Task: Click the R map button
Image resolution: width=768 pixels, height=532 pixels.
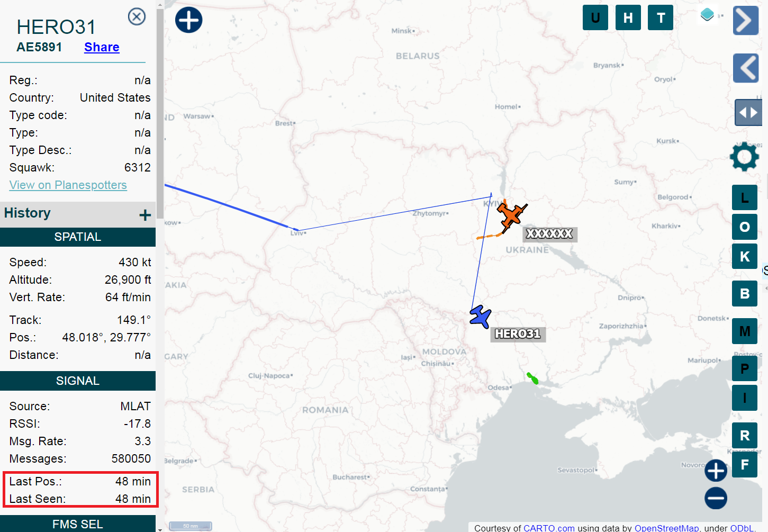Action: click(x=745, y=436)
